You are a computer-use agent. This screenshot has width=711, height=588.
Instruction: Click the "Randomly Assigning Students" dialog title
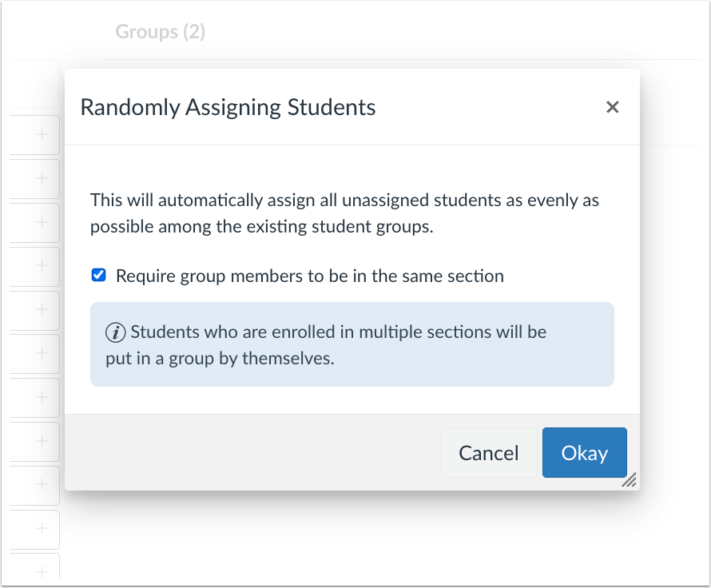point(227,106)
